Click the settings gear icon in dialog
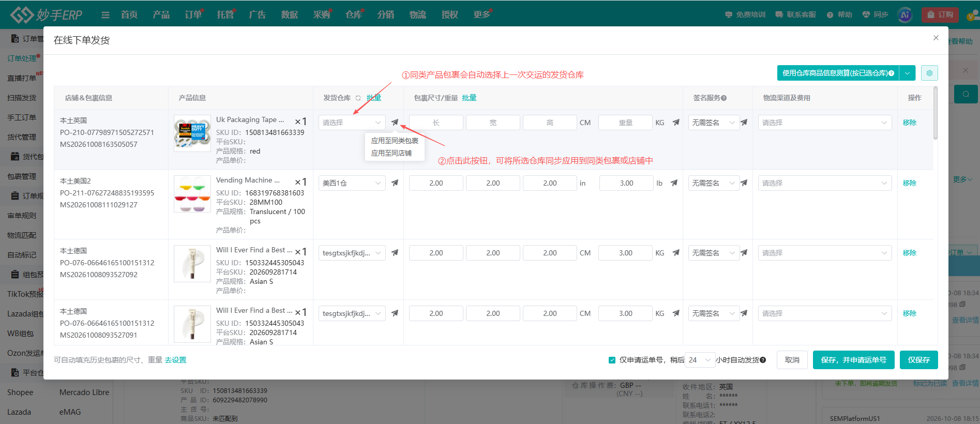This screenshot has height=424, width=980. (929, 73)
